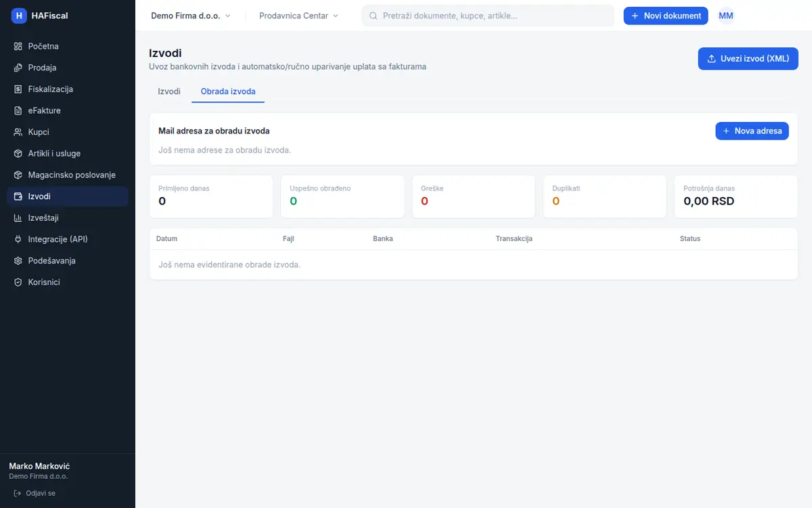
Task: Click the eFakture document icon
Action: [18, 110]
